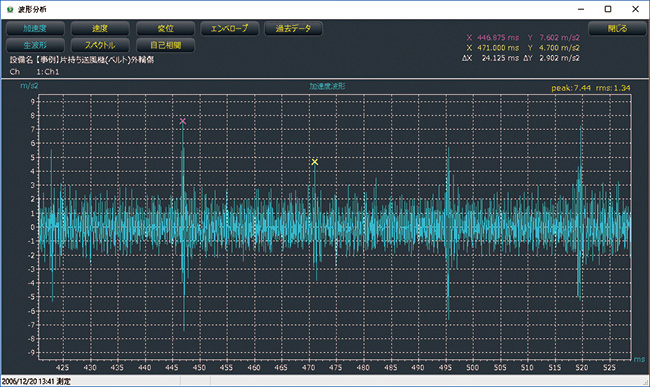Click the waveform spike near 495 ms
The image size is (650, 387).
tap(448, 232)
